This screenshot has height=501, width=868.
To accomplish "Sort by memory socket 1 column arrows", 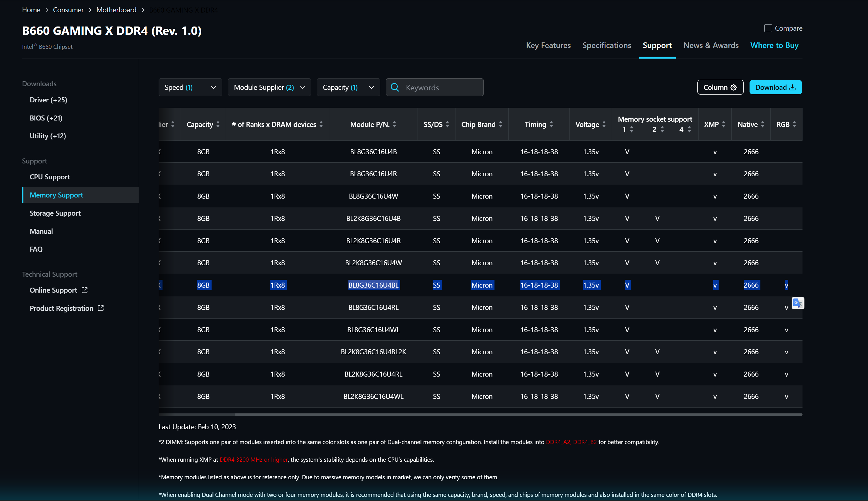I will coord(632,130).
